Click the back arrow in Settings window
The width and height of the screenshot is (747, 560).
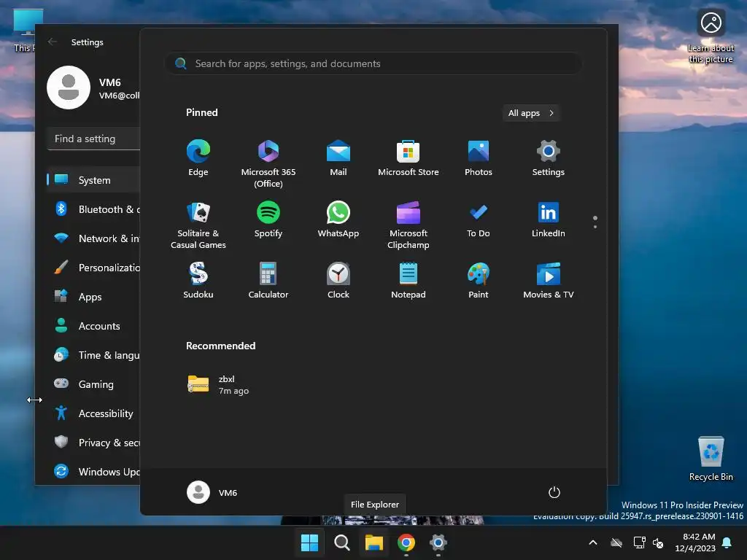point(53,42)
